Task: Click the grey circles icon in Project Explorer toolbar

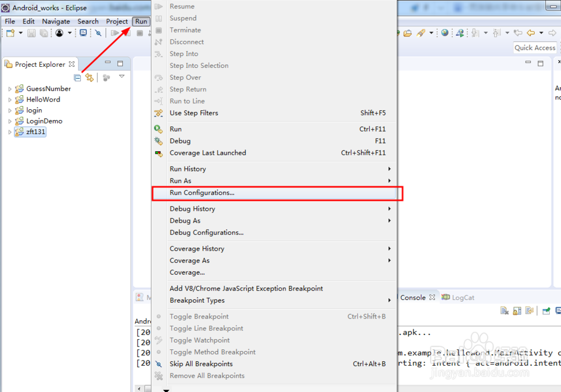Action: click(106, 77)
